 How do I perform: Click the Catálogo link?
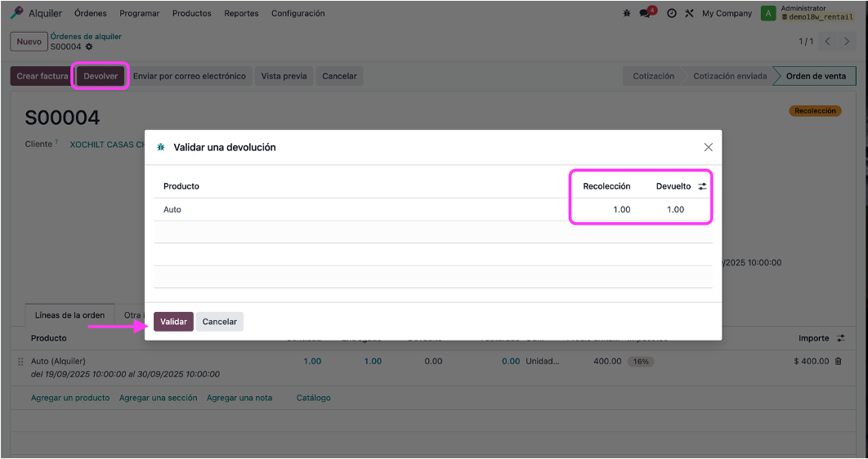(313, 398)
